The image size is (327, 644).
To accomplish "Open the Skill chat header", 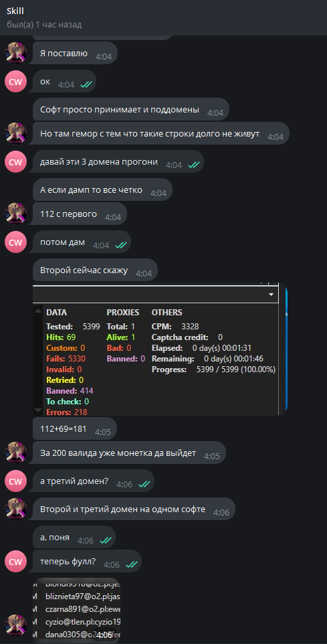I will pos(163,17).
